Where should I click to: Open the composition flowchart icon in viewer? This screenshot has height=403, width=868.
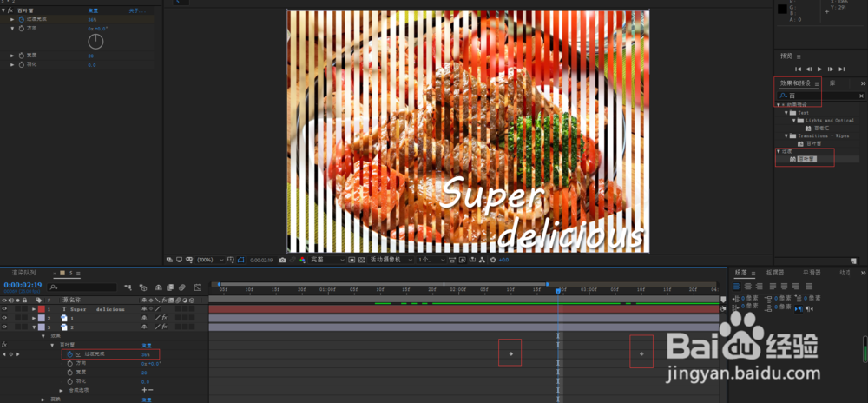point(482,260)
